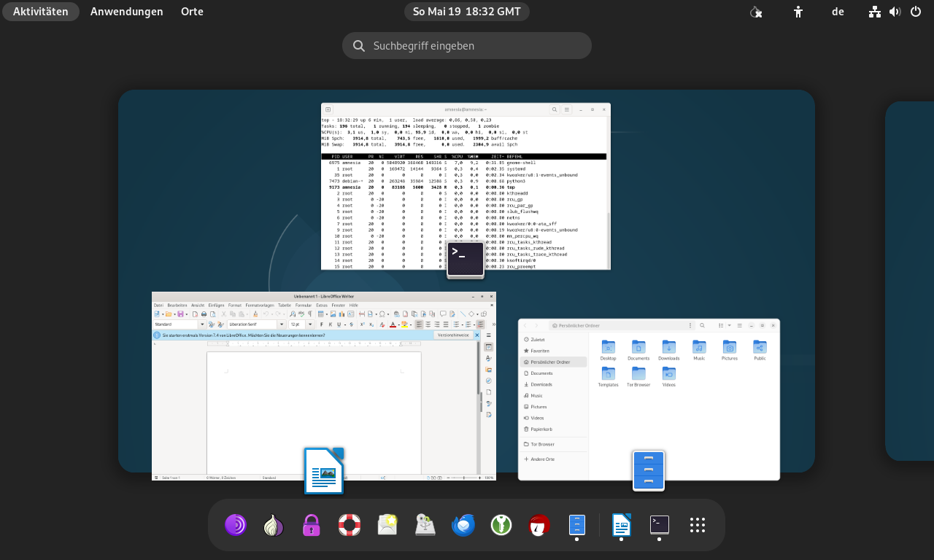Toggle Justified alignment in Writer toolbar
Screen dimensions: 934x560
(446, 324)
